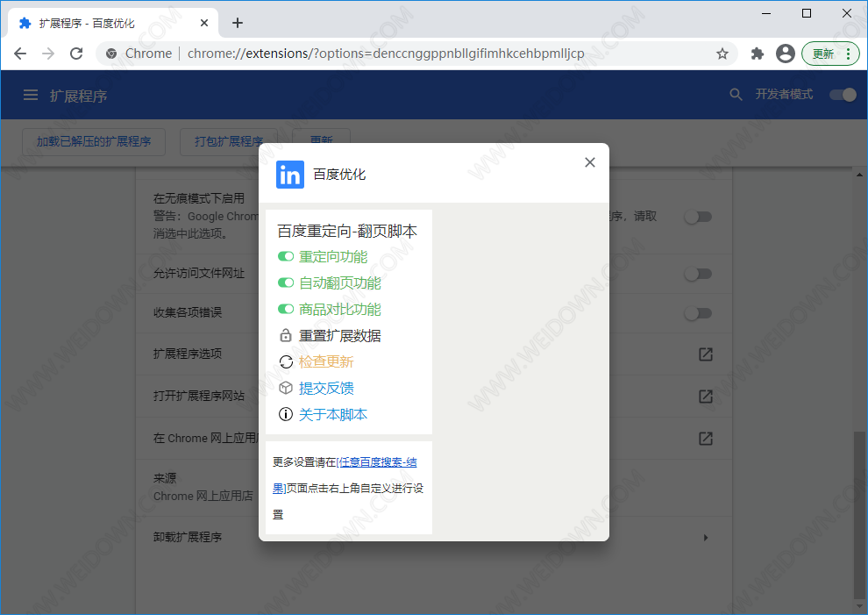868x615 pixels.
Task: Click the refresh icon beside 检查更新
Action: (286, 361)
